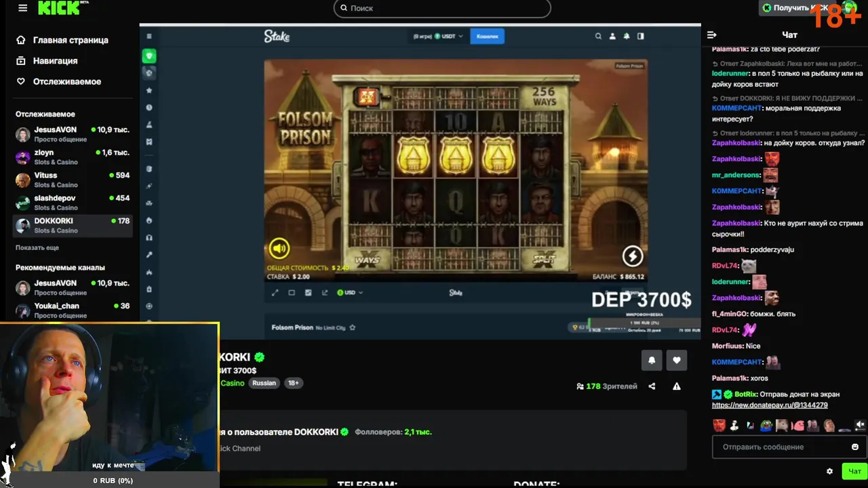
Task: Open the USD display currency dropdown
Action: coord(350,293)
